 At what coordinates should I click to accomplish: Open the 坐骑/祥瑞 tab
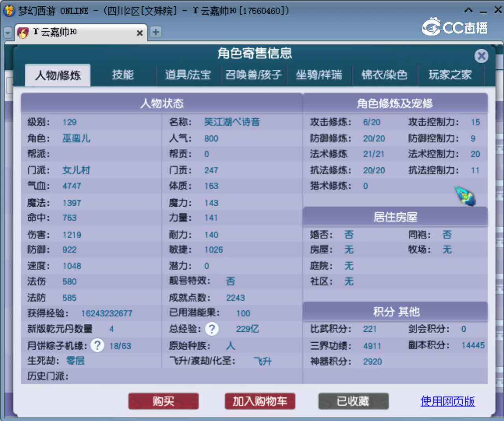pyautogui.click(x=319, y=74)
